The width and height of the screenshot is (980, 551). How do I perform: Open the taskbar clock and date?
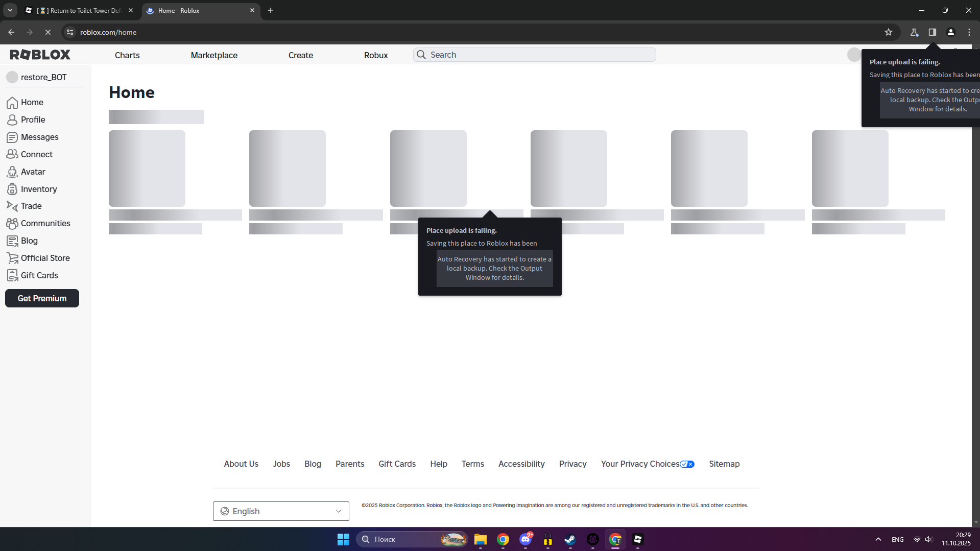[957, 539]
